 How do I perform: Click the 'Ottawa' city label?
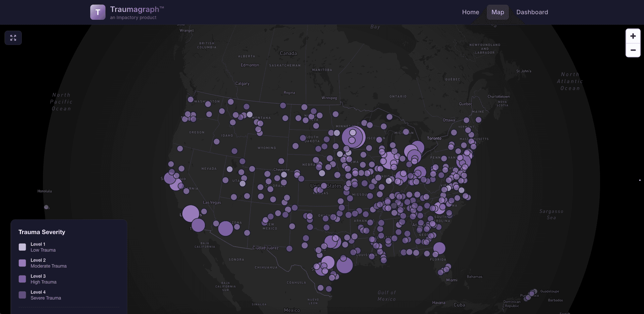point(449,120)
